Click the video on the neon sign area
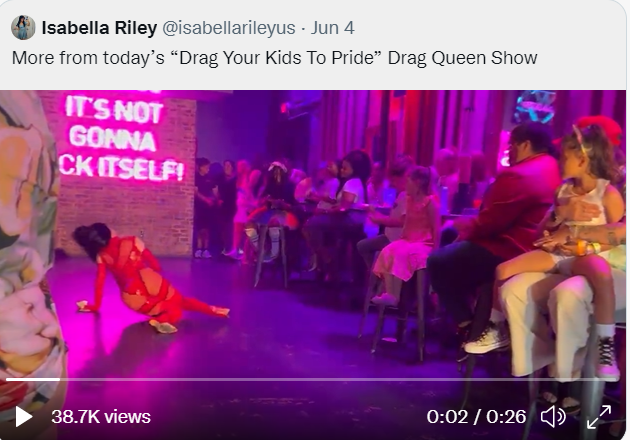This screenshot has width=630, height=440. (122, 137)
